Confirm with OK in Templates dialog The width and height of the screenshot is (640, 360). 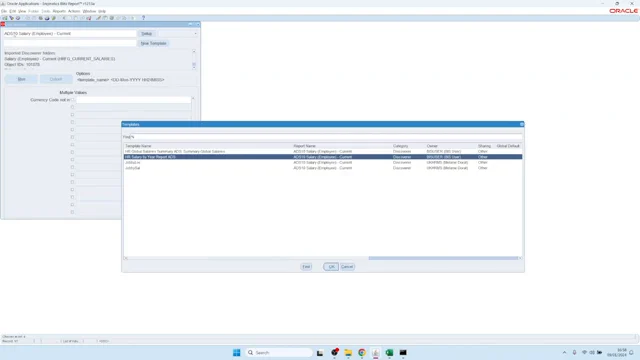click(331, 267)
